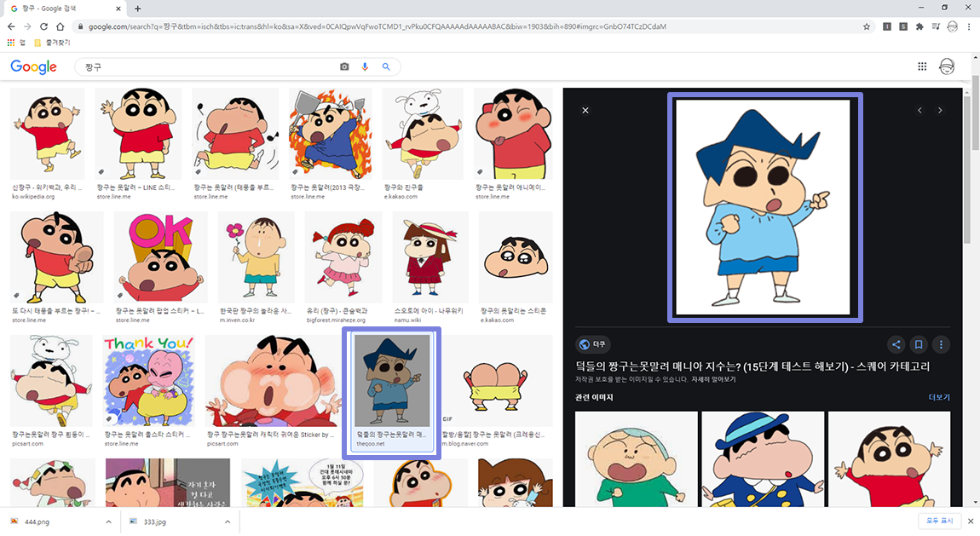Reload the current page
Screen dimensions: 980x536
[43, 27]
